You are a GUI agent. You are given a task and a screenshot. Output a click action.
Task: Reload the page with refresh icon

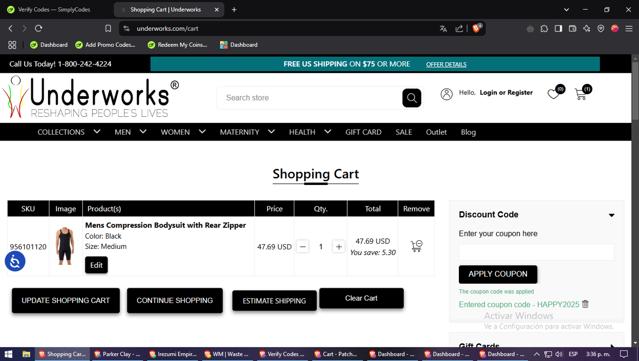38,29
